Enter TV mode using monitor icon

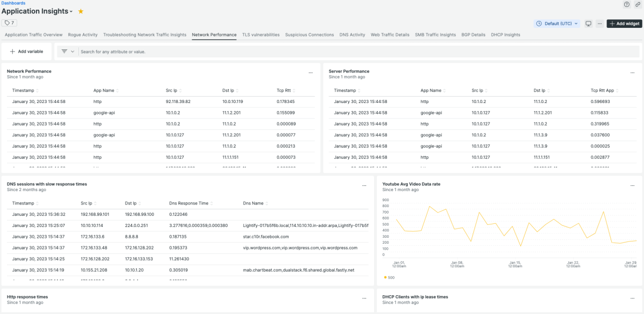(588, 24)
